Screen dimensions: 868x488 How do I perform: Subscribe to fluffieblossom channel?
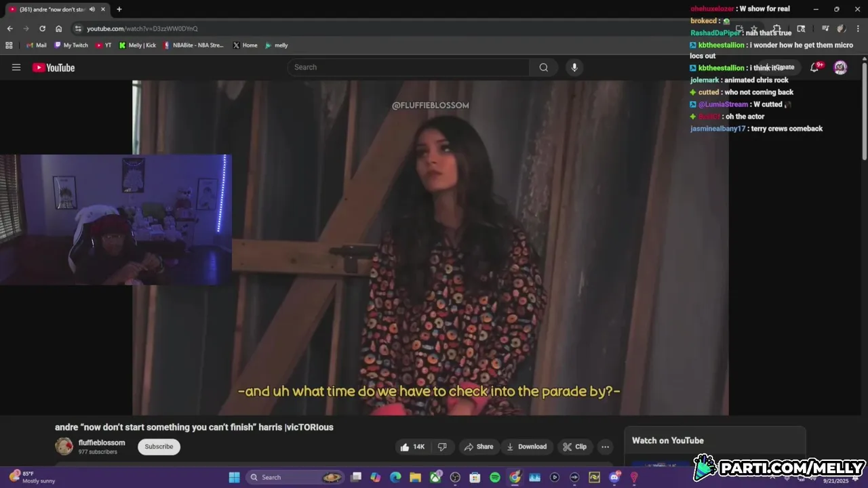[x=159, y=447]
